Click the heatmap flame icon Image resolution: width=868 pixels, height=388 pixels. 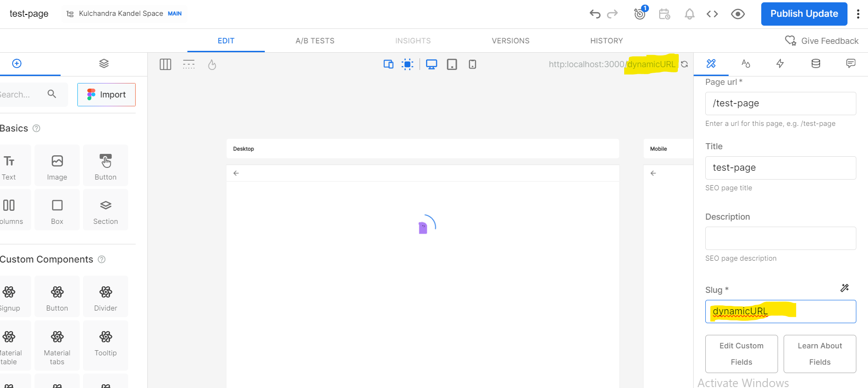click(x=212, y=64)
